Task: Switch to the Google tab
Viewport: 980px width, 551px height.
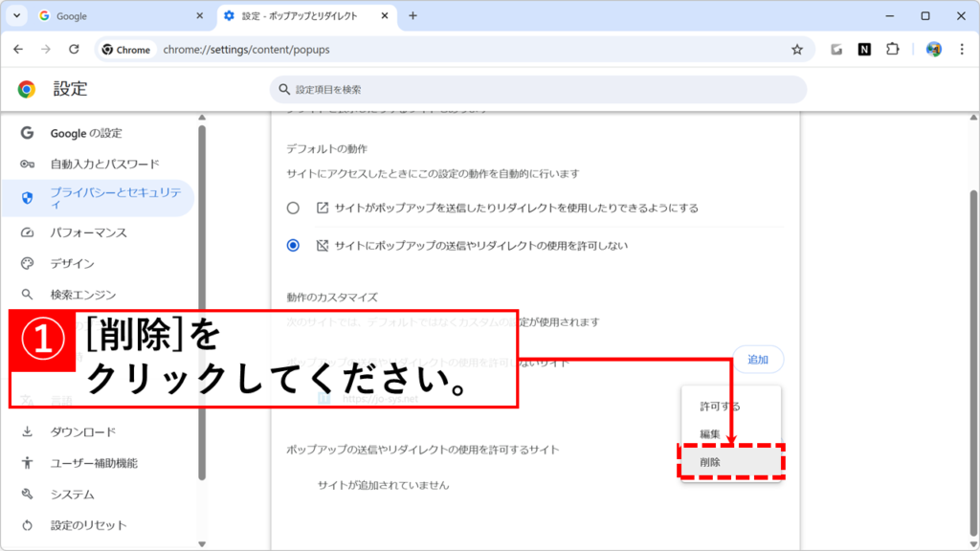Action: coord(122,16)
